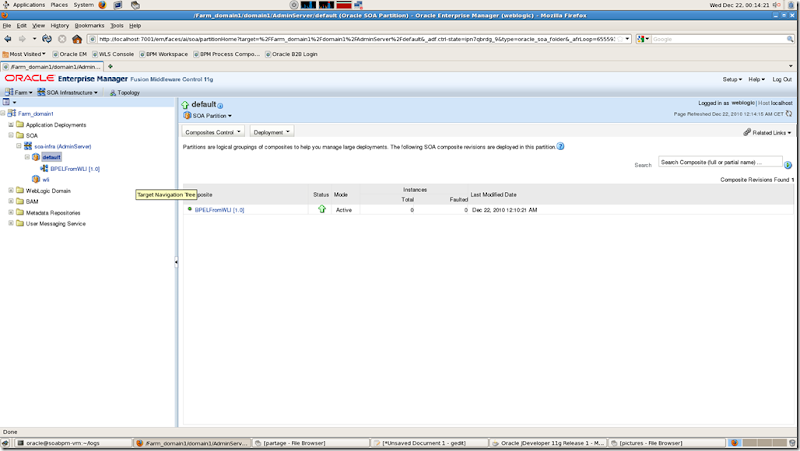
Task: Go back with the browser back arrow
Action: [x=8, y=39]
